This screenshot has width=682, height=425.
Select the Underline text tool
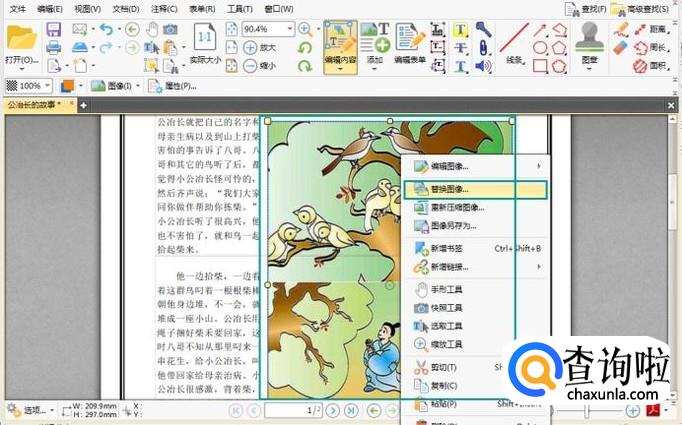tap(461, 66)
